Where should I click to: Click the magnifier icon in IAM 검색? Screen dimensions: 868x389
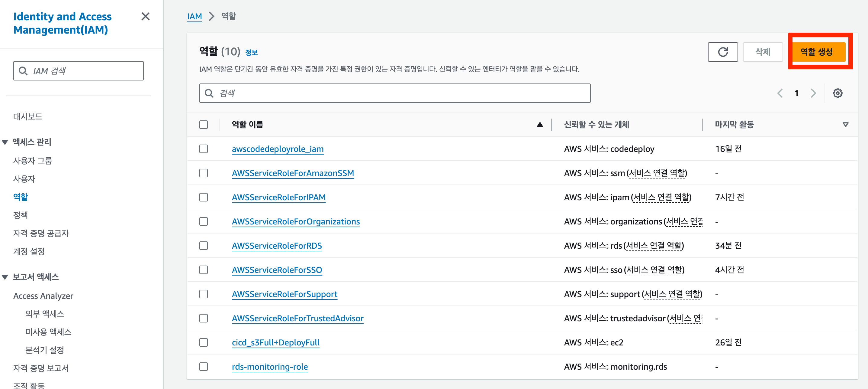[x=23, y=71]
